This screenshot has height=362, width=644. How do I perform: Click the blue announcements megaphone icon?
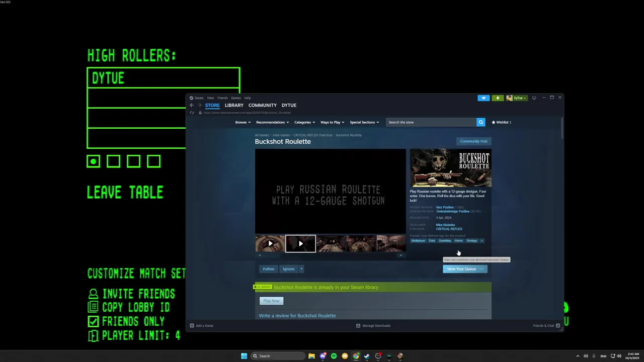(x=484, y=98)
